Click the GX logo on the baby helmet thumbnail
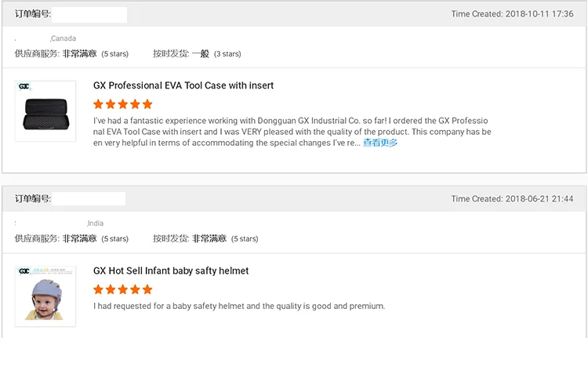Viewport: 588px width, 392px height. 24,271
